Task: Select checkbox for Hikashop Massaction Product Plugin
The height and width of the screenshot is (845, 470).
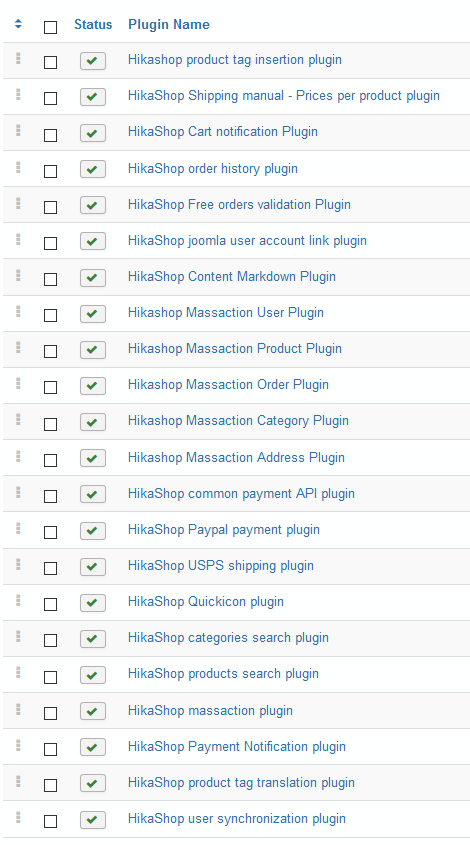Action: click(x=50, y=351)
